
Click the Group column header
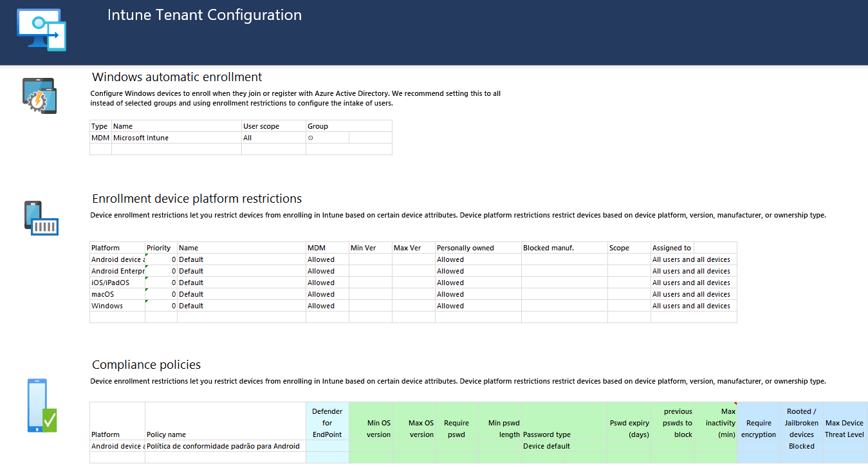point(349,126)
